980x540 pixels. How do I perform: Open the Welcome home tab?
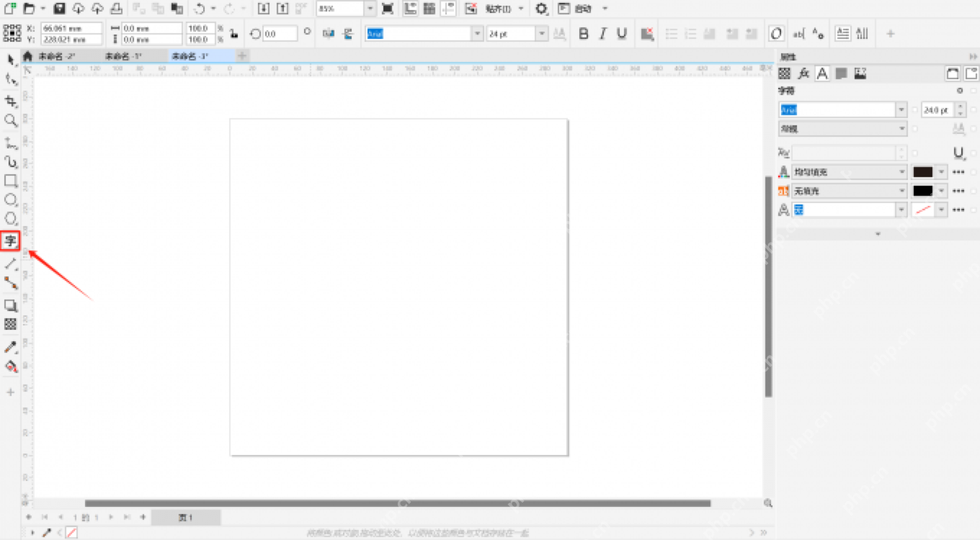coord(27,55)
